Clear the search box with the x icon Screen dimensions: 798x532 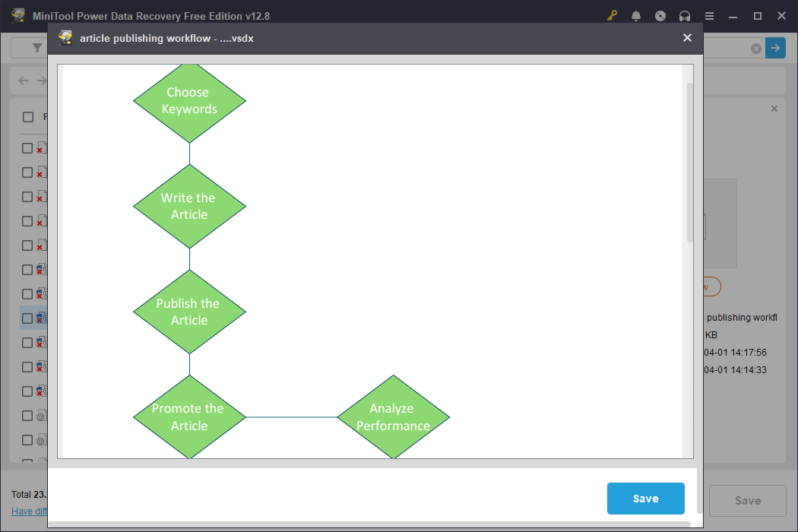click(x=756, y=49)
